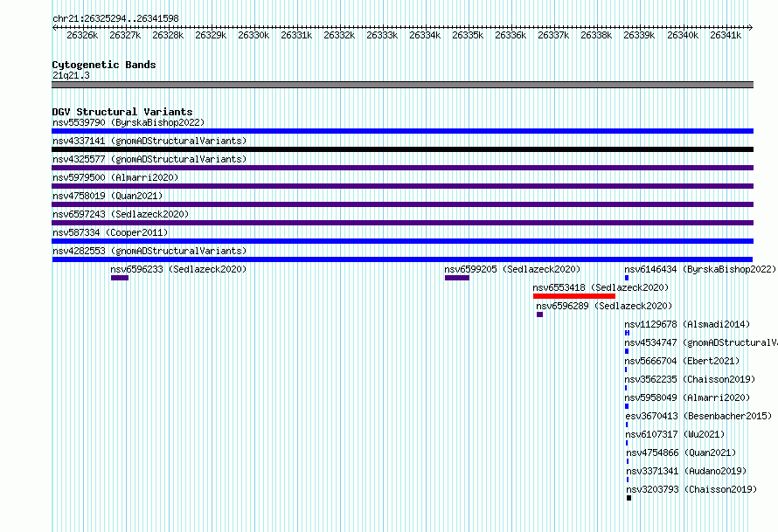The image size is (778, 532).
Task: Open nsv4754866 (Quan2021) label
Action: [681, 453]
